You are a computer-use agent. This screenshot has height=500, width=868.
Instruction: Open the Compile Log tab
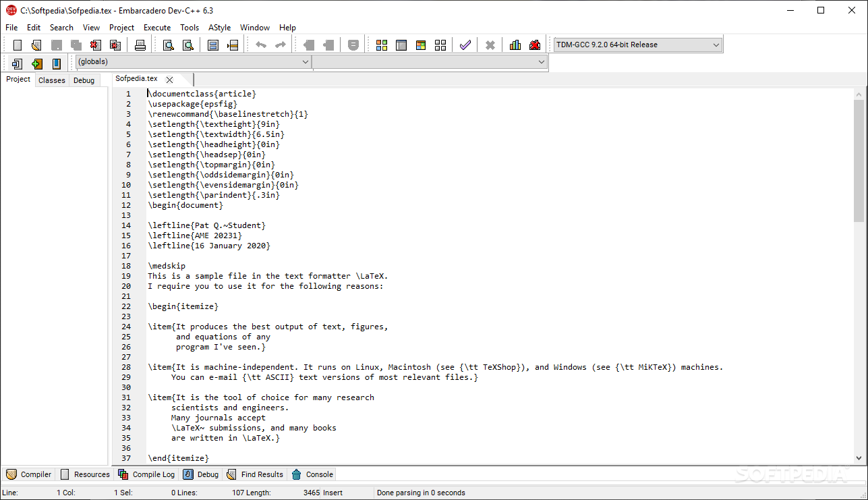(x=147, y=474)
